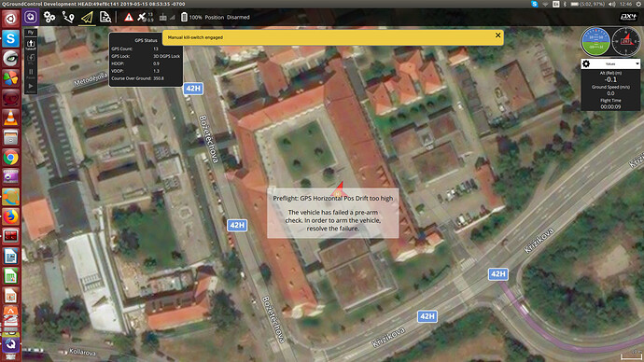Click the Flight Time 00:00:09 readout
Image resolution: width=644 pixels, height=362 pixels.
pos(610,106)
